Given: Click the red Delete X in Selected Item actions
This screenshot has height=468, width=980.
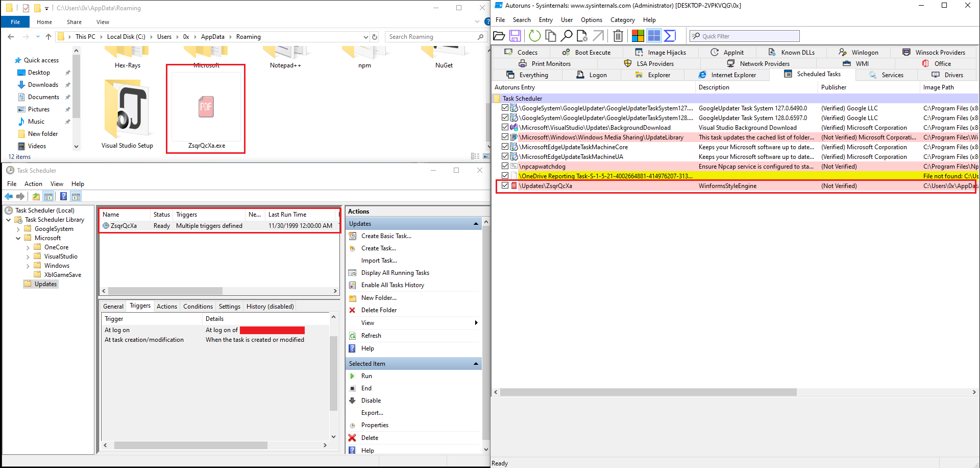Looking at the screenshot, I should tap(352, 438).
